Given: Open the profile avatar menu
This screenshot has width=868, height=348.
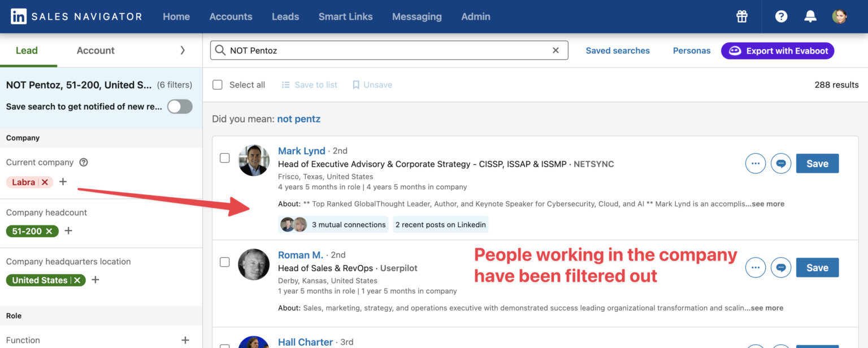Looking at the screenshot, I should [839, 16].
